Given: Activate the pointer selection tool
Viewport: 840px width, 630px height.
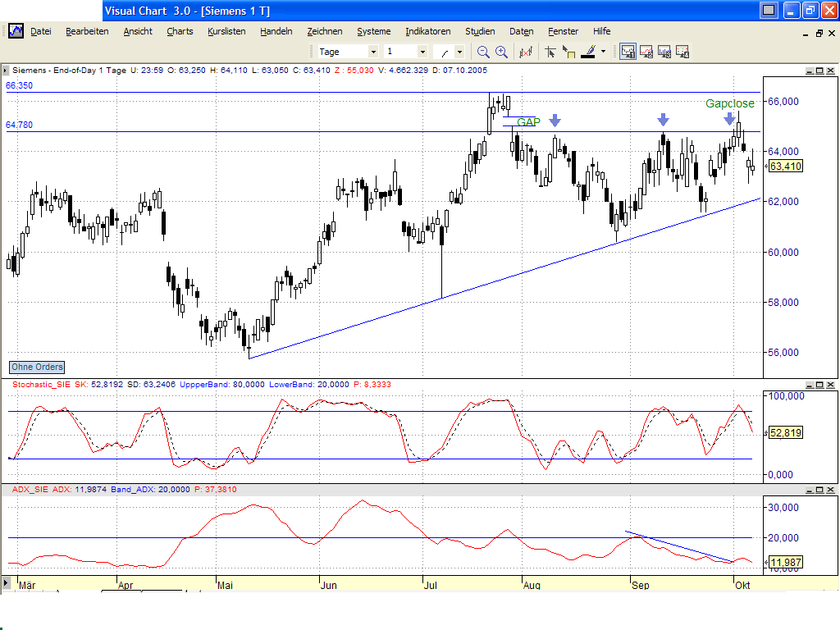Looking at the screenshot, I should 550,51.
